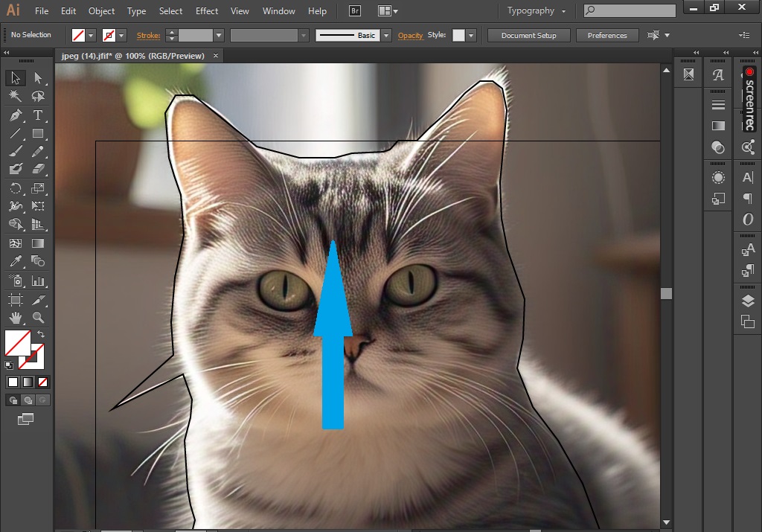Select the Column Graph tool
762x532 pixels.
click(x=38, y=281)
